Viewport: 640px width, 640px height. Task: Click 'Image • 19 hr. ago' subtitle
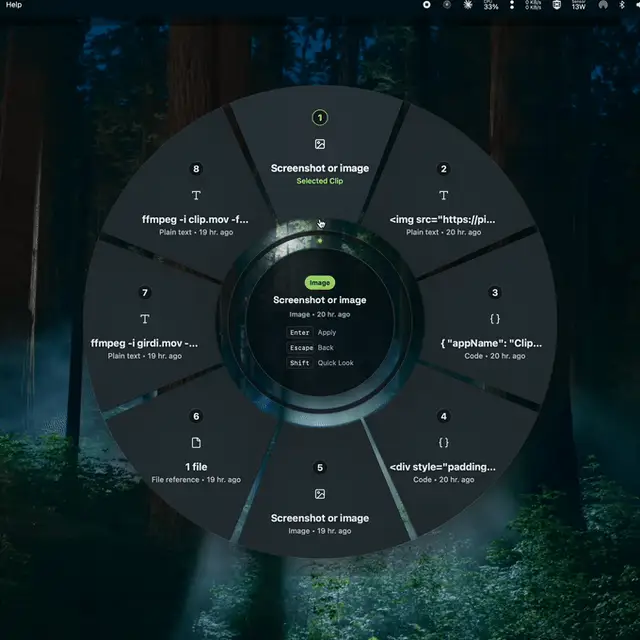(320, 531)
